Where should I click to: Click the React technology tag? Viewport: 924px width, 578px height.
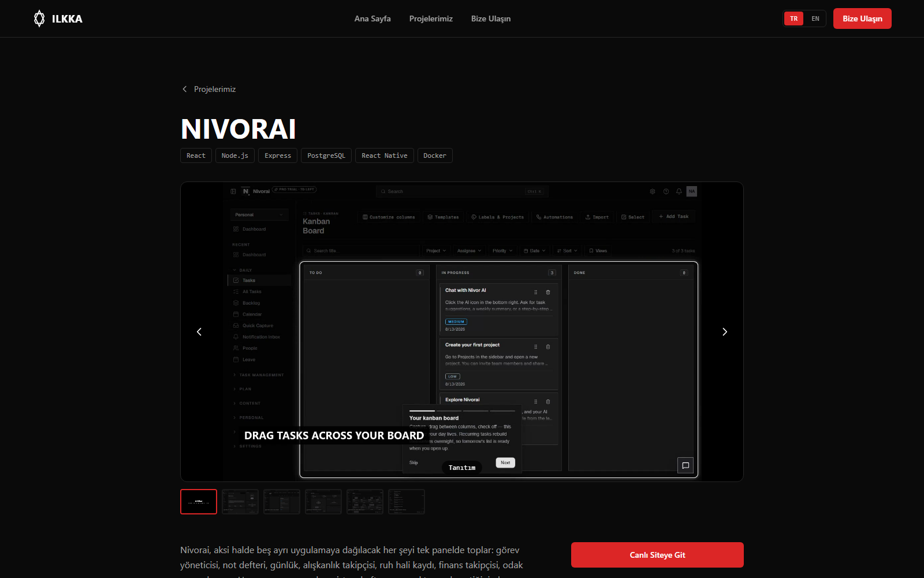[196, 155]
